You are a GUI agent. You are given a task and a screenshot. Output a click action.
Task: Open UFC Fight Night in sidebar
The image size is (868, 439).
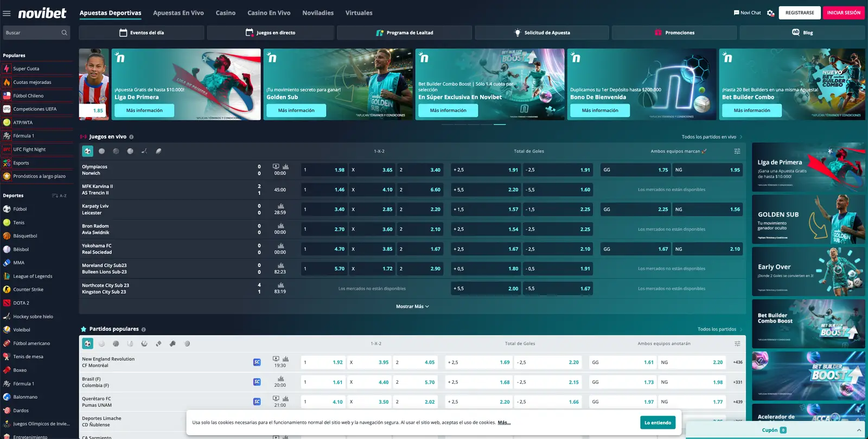pyautogui.click(x=37, y=149)
